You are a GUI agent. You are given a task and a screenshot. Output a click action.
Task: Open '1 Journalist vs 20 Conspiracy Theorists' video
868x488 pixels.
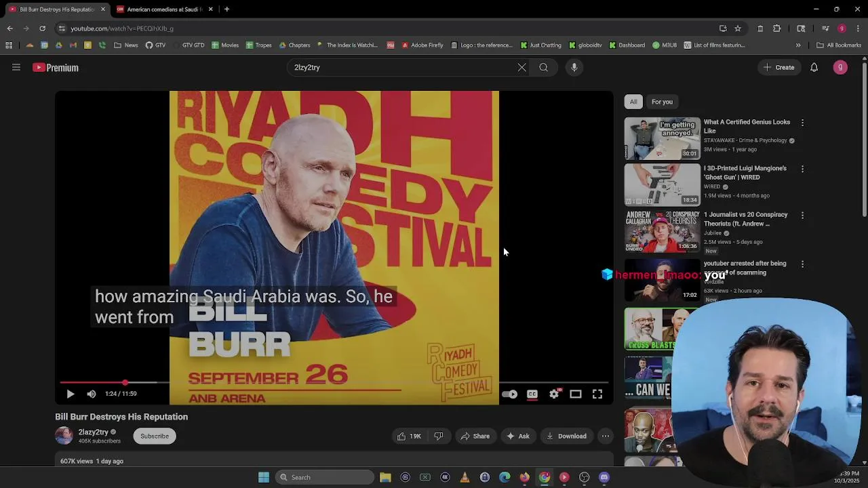pos(745,219)
